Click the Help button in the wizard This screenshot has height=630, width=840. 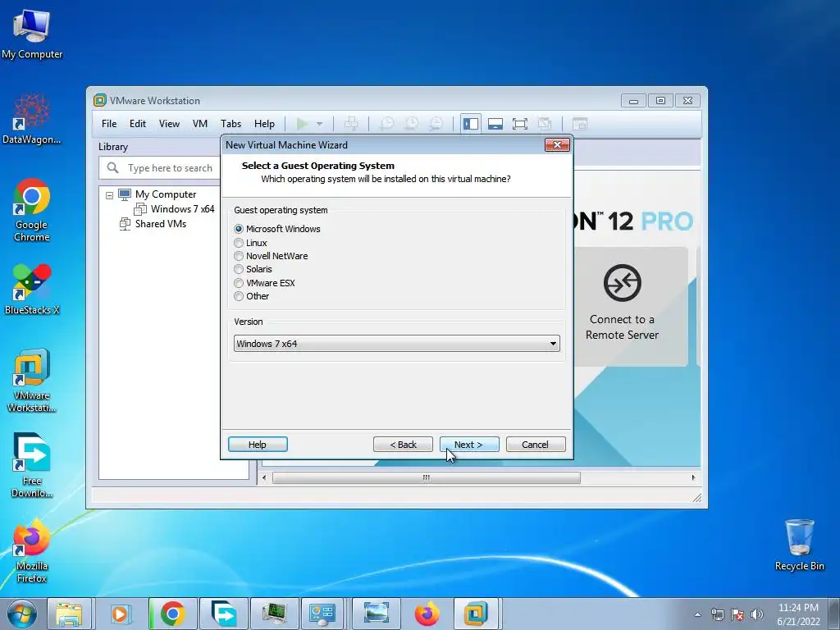258,445
